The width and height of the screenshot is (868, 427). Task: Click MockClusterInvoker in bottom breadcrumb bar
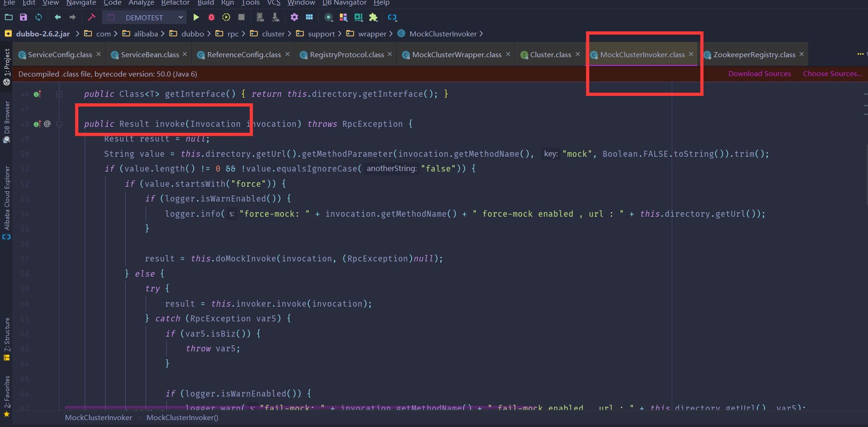98,418
